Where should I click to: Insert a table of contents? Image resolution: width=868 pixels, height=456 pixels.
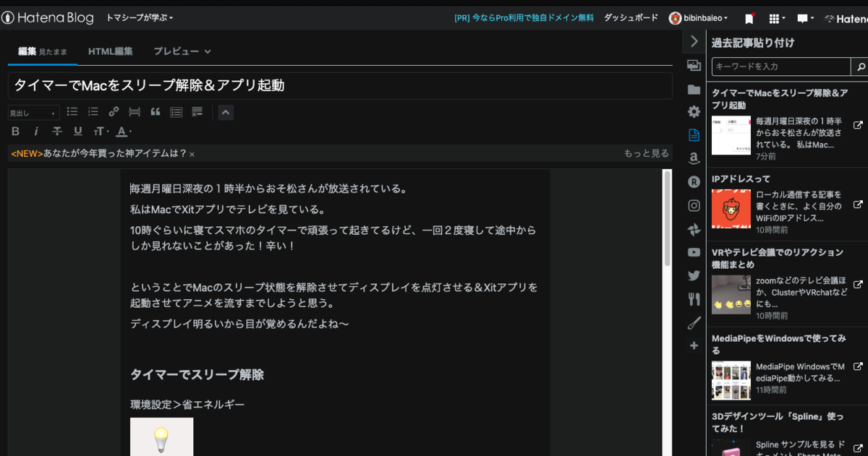(x=176, y=112)
